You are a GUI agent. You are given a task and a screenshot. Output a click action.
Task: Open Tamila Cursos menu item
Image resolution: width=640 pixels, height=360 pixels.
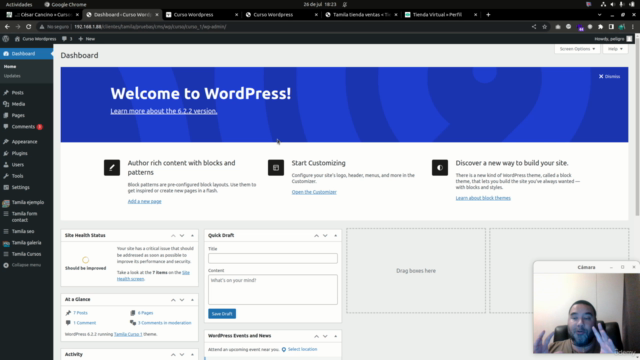click(26, 254)
